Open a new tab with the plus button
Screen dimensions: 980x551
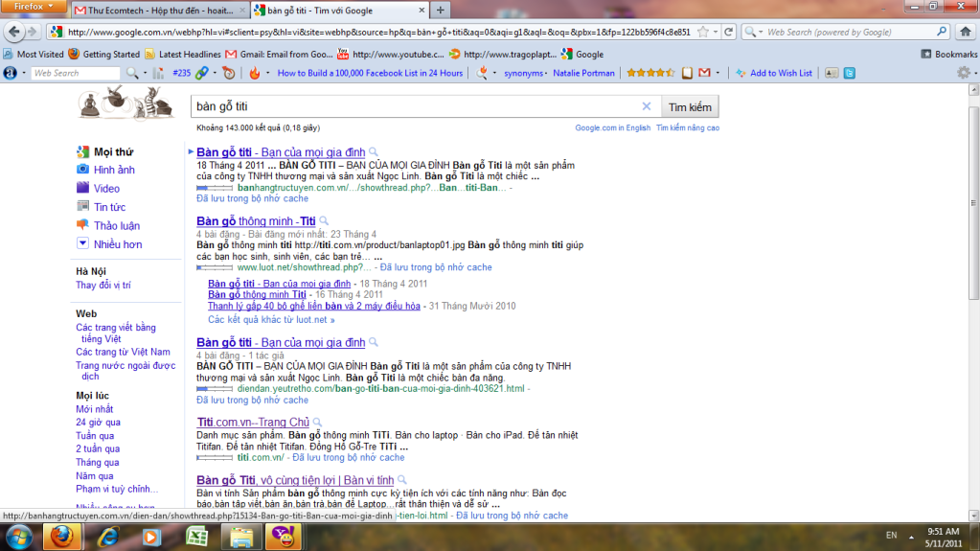coord(440,10)
